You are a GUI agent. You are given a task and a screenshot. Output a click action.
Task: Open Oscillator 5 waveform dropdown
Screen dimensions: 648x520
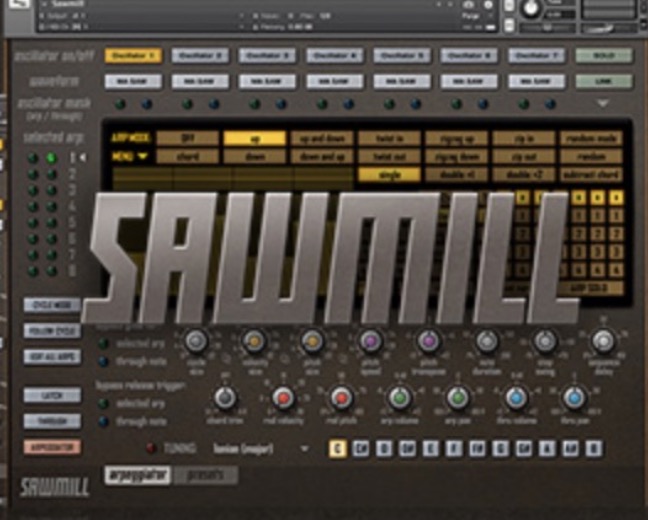402,81
